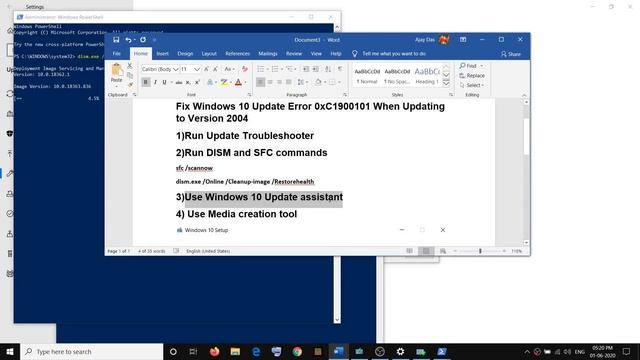Justify the paragraph text
The height and width of the screenshot is (360, 640).
click(289, 82)
